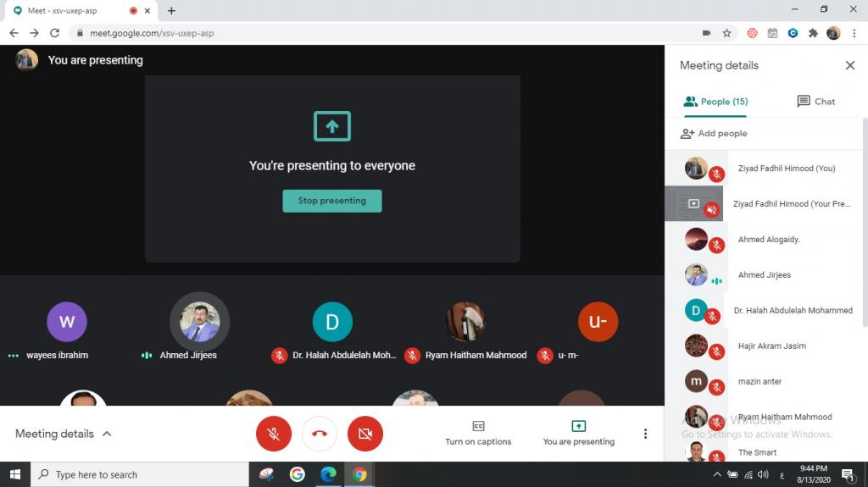Click the Windows taskbar search box
The height and width of the screenshot is (487, 868).
[x=140, y=474]
